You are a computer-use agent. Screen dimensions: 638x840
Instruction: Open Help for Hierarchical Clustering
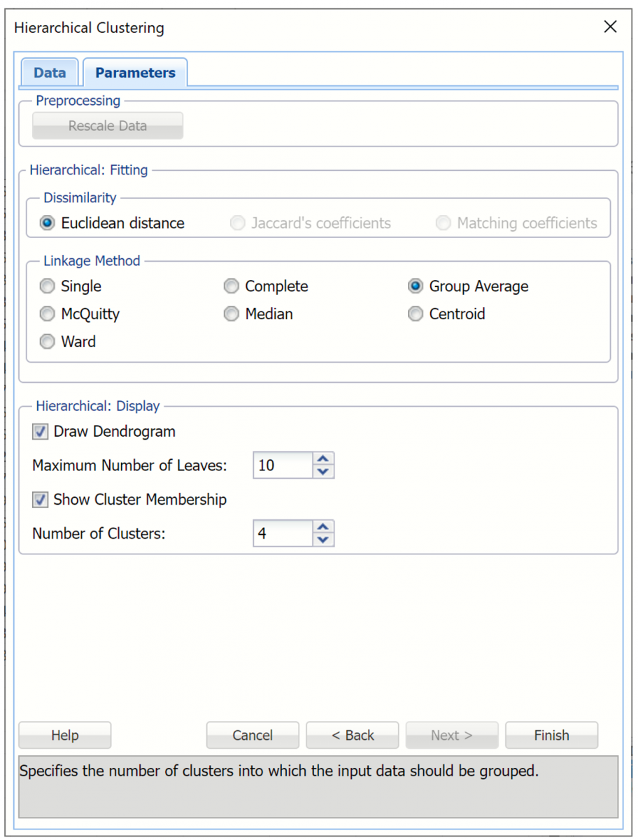[x=65, y=735]
